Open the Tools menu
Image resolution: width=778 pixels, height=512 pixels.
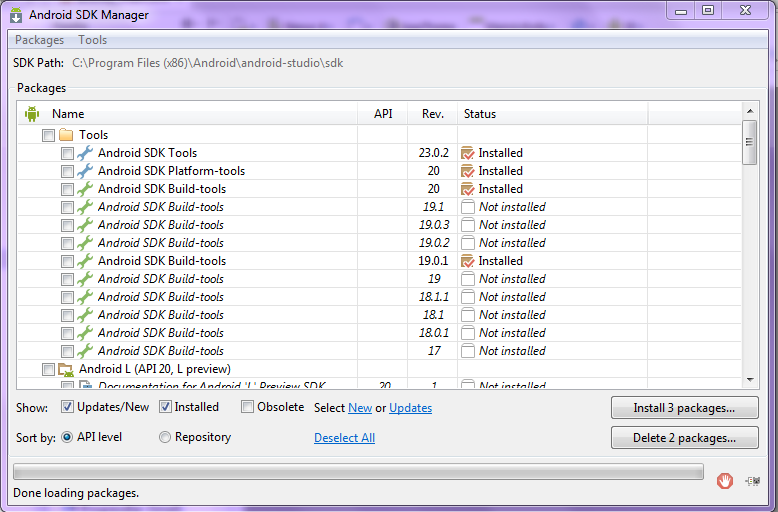92,40
